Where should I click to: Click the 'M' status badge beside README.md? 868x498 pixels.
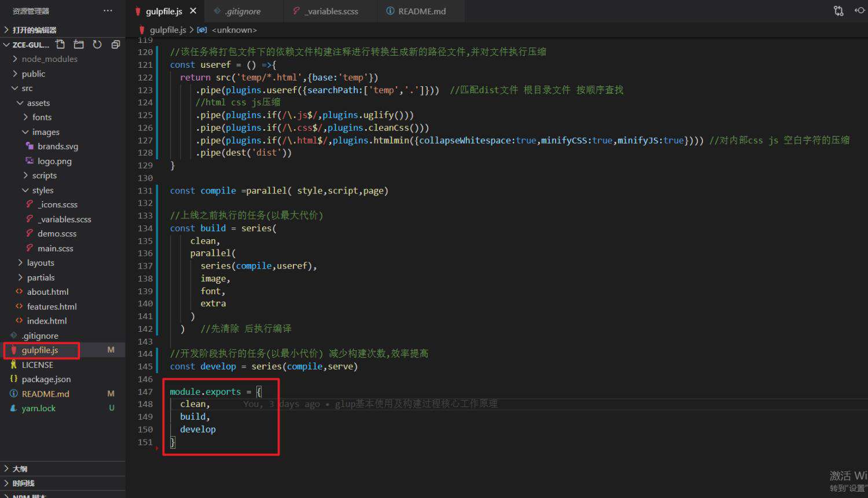[111, 394]
